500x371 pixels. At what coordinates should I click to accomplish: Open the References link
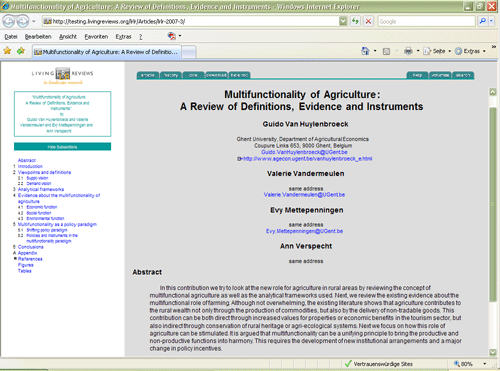pos(30,259)
